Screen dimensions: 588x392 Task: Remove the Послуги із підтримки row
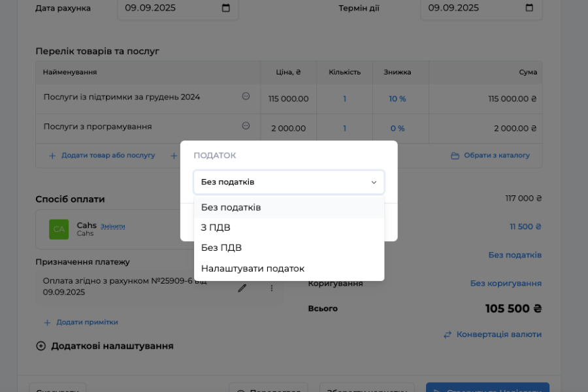[x=246, y=96]
